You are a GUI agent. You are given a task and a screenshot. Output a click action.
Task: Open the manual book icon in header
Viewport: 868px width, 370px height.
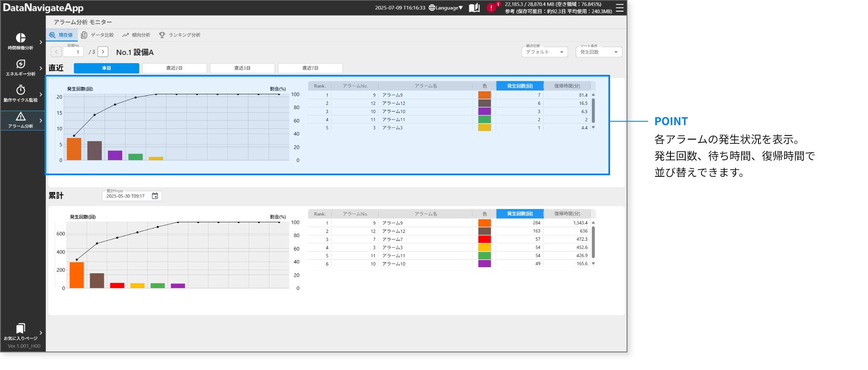tap(475, 8)
